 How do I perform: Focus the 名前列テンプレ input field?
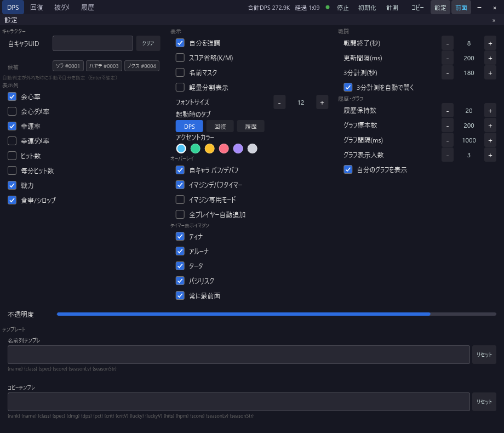[x=239, y=355]
